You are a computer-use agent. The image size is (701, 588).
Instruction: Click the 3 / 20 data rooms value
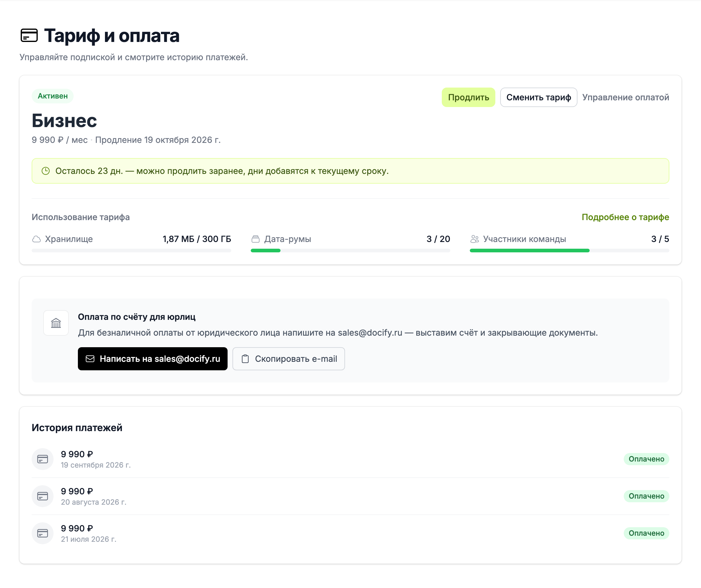(x=438, y=239)
